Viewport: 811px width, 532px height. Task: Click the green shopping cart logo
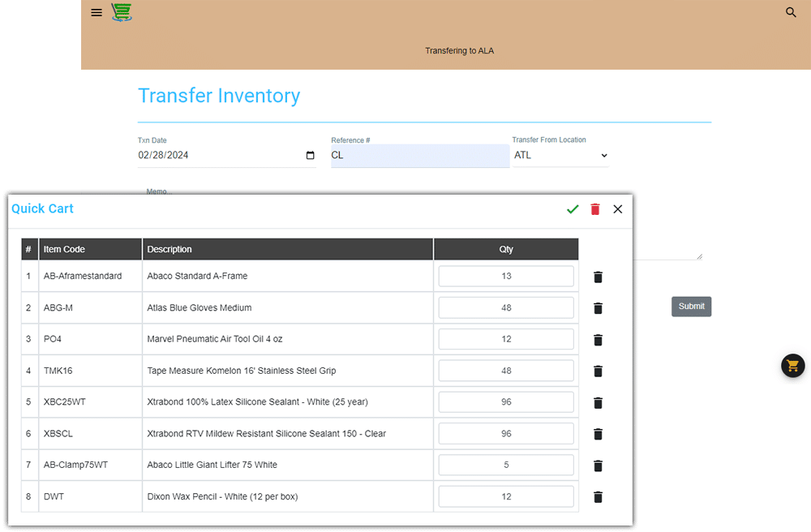tap(122, 12)
